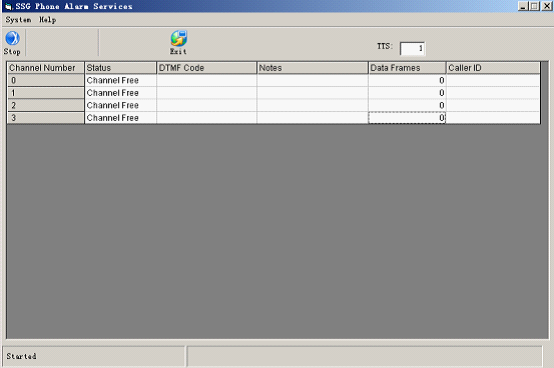554x368 pixels.
Task: Click the DTMF Code column header
Action: click(x=206, y=68)
